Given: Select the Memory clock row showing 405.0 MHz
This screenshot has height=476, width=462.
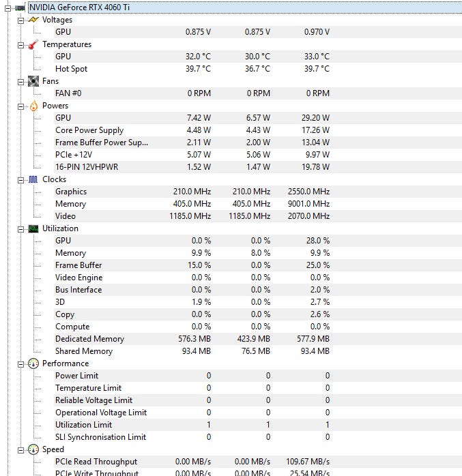Looking at the screenshot, I should coord(258,204).
